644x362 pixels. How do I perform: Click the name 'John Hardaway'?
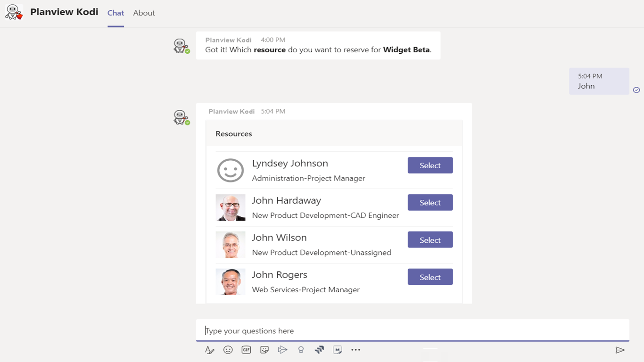pos(287,201)
